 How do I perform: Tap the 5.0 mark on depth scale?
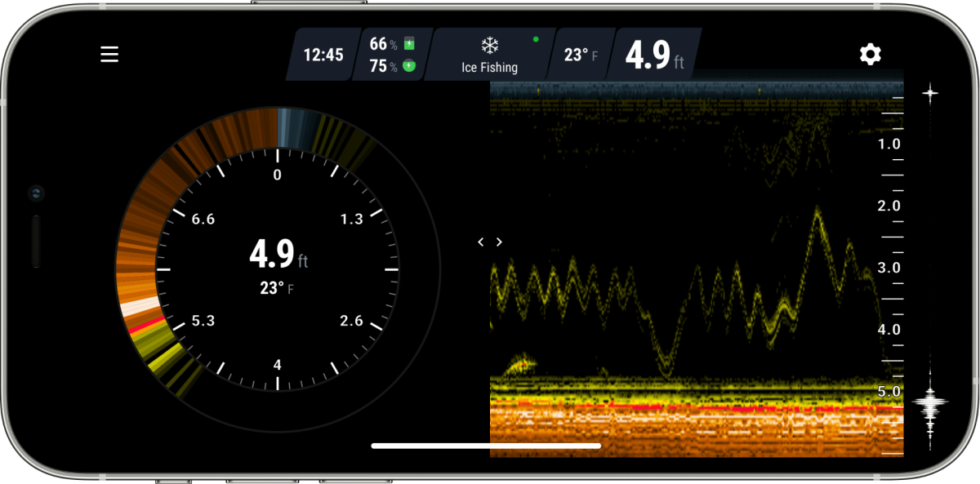click(889, 392)
